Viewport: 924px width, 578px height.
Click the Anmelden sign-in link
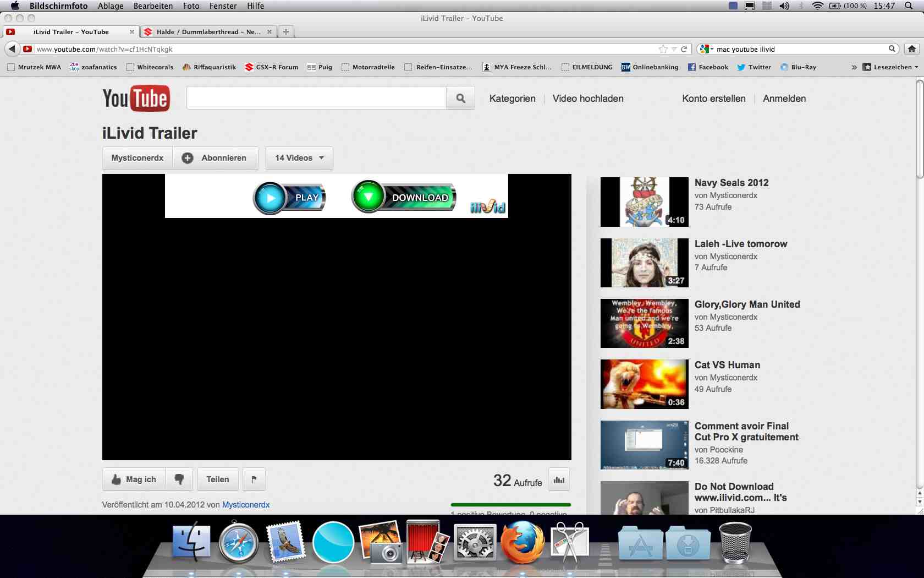click(784, 99)
